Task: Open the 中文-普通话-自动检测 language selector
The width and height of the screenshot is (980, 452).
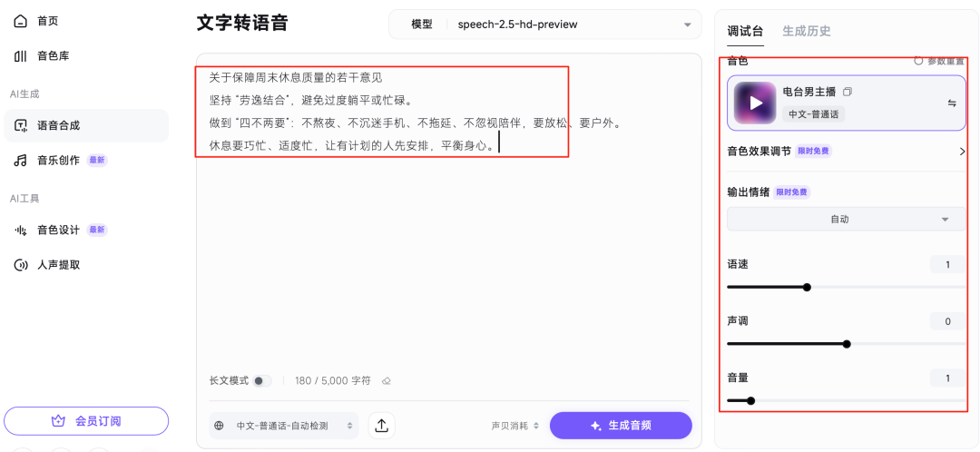Action: [284, 426]
